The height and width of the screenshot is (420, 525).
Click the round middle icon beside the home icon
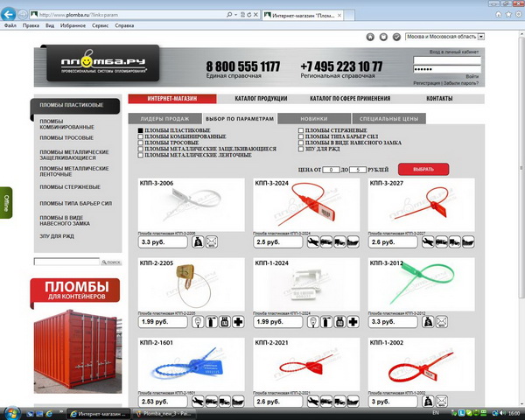tap(383, 37)
